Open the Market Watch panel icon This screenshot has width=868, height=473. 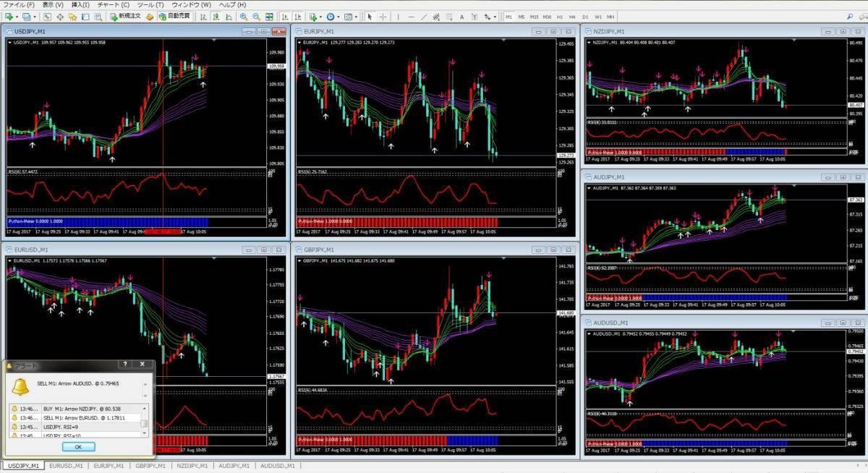47,17
